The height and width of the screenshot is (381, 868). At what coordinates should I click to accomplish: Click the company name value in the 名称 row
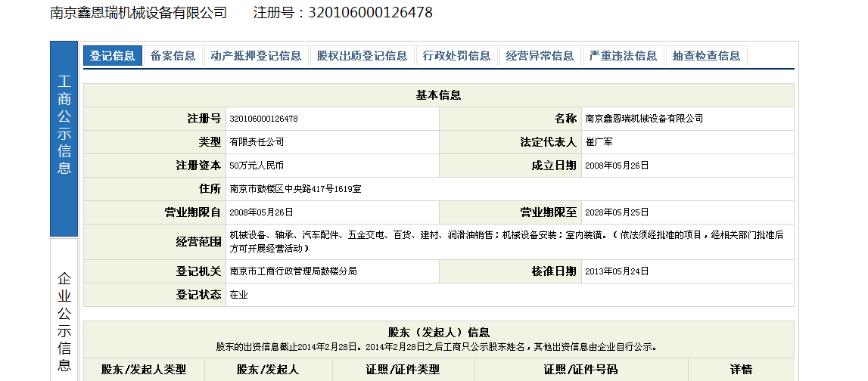click(644, 119)
